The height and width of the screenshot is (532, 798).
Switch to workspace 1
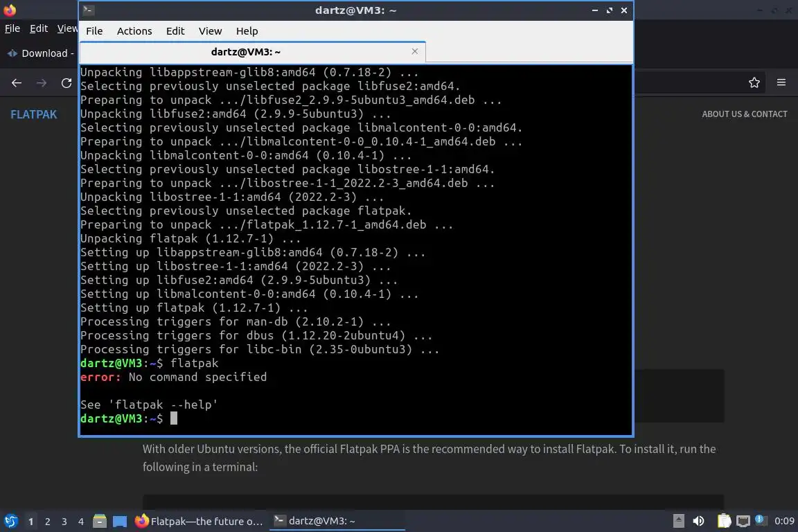(30, 522)
